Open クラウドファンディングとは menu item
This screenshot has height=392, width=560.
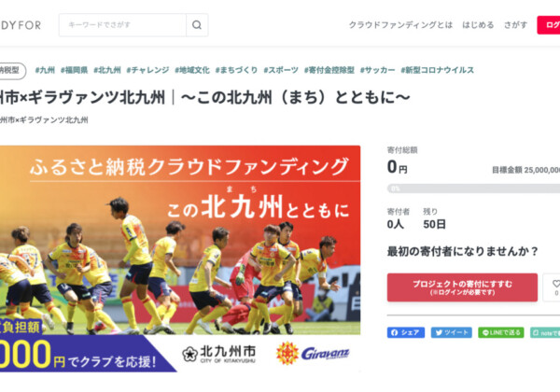point(400,25)
